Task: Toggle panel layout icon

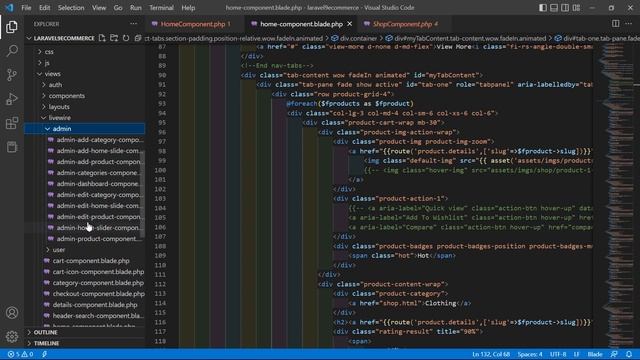Action: [x=554, y=7]
